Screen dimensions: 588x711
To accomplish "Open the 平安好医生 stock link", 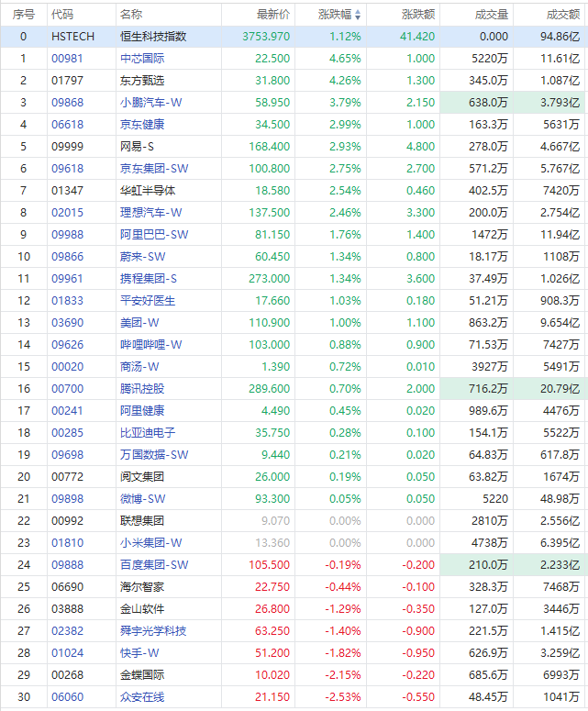I will [148, 301].
